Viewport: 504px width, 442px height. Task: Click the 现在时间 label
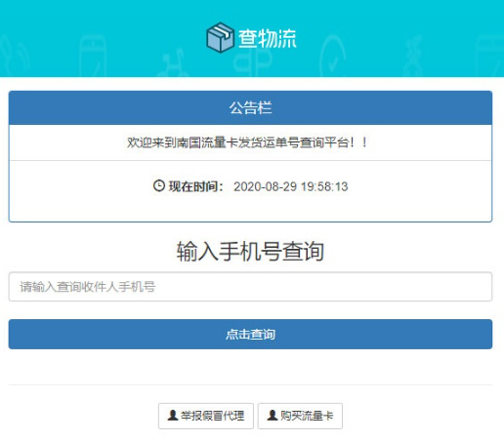(x=195, y=186)
